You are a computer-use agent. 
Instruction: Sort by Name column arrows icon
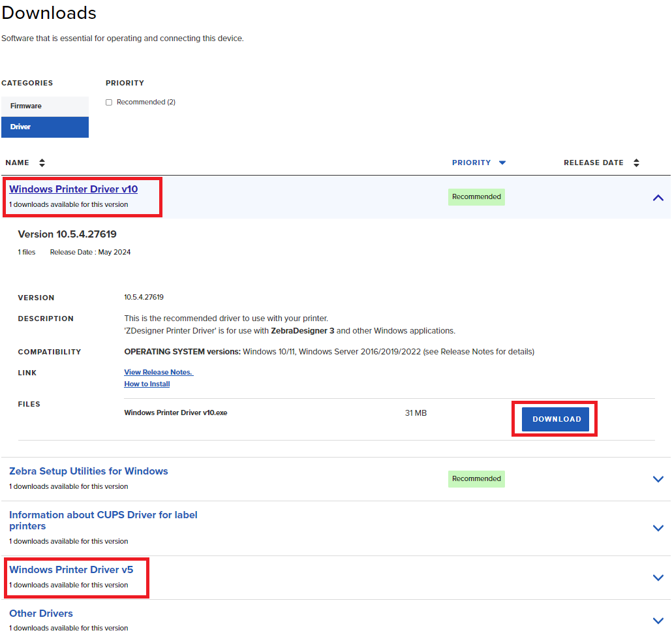pos(42,163)
